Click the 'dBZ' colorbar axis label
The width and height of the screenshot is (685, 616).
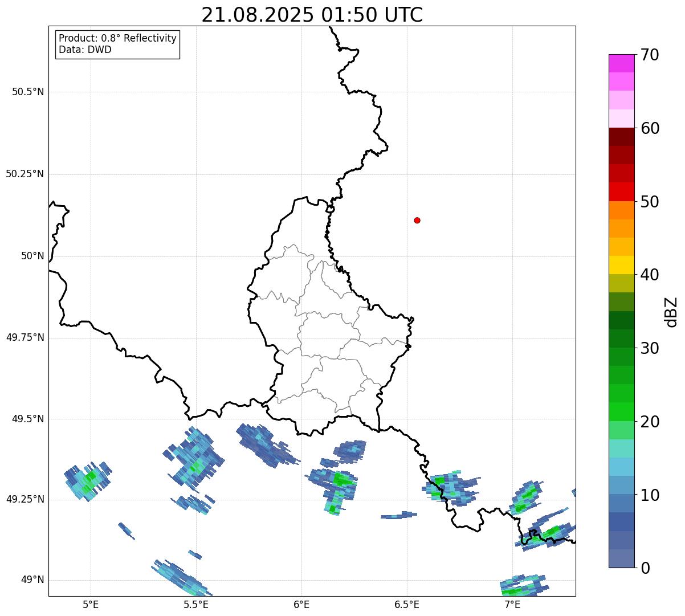point(671,311)
